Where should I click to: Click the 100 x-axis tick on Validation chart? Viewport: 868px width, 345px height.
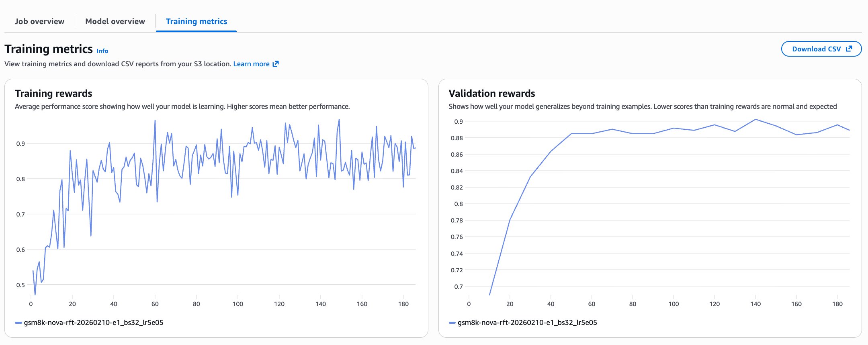(x=674, y=304)
